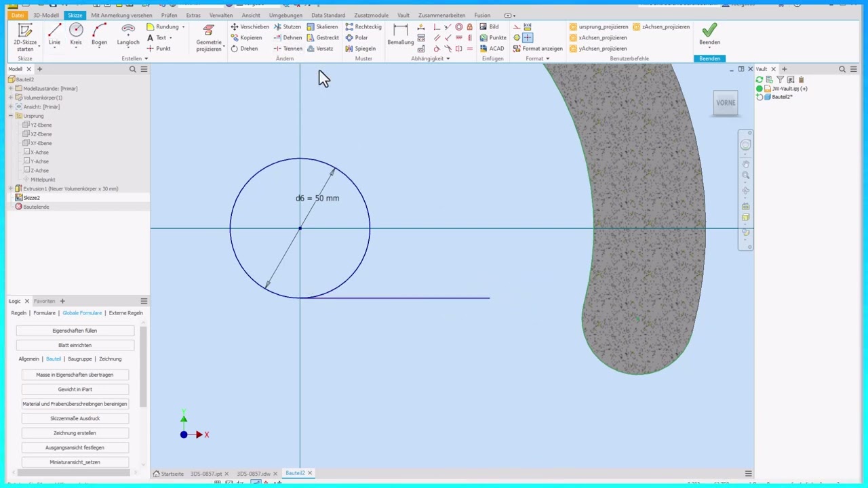868x488 pixels.
Task: Select Spiegeln mirror tool
Action: 361,49
